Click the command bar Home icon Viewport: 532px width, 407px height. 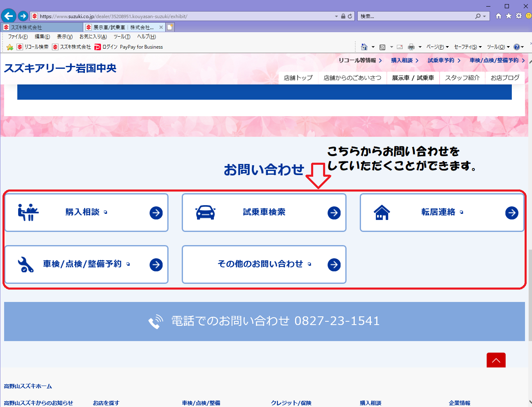click(x=364, y=47)
